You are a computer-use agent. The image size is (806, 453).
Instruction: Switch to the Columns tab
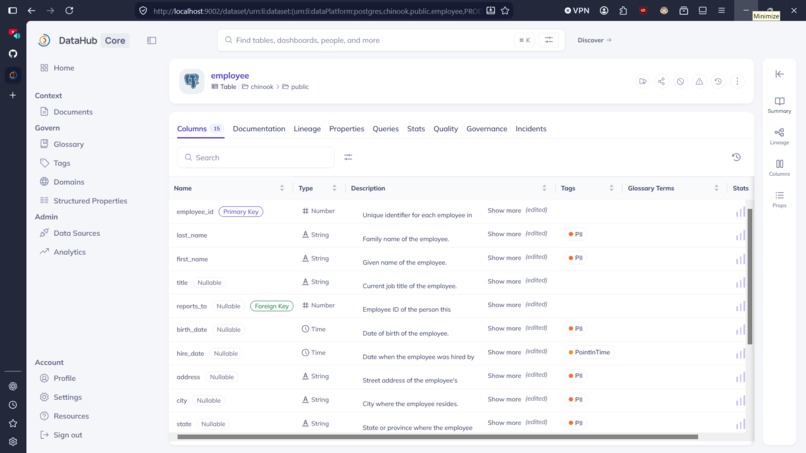[x=199, y=129]
